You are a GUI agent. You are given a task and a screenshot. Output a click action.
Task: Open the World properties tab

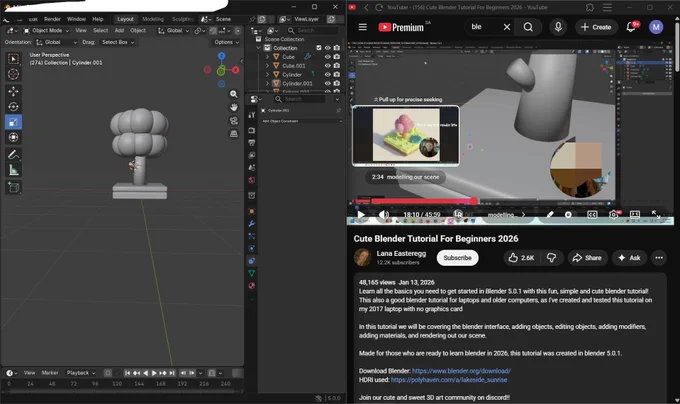point(252,180)
